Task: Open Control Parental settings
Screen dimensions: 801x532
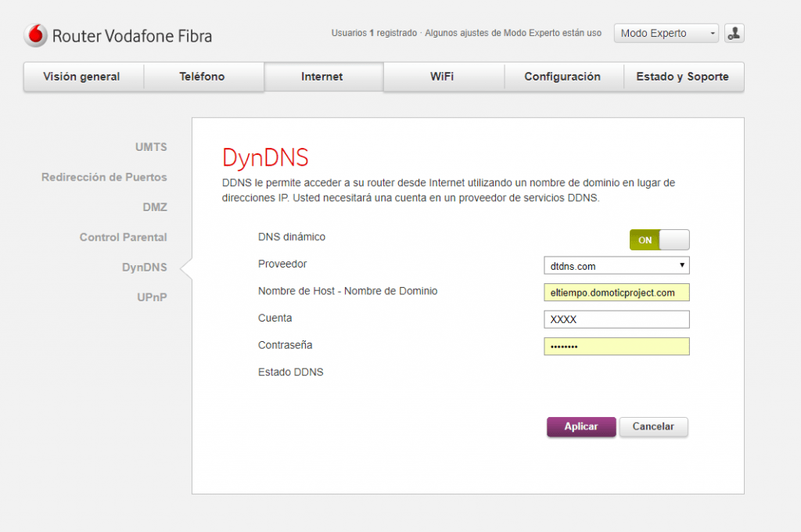Action: [123, 237]
